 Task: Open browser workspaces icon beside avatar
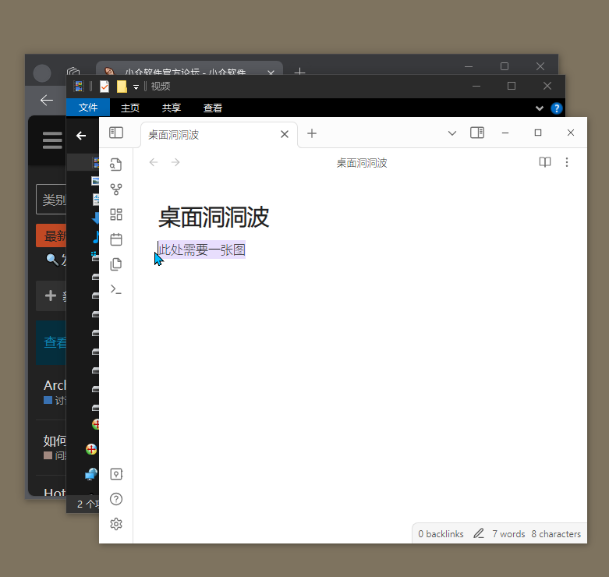pyautogui.click(x=73, y=71)
